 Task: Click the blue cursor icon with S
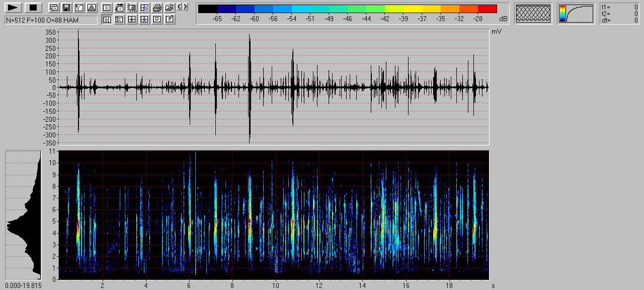(x=144, y=8)
